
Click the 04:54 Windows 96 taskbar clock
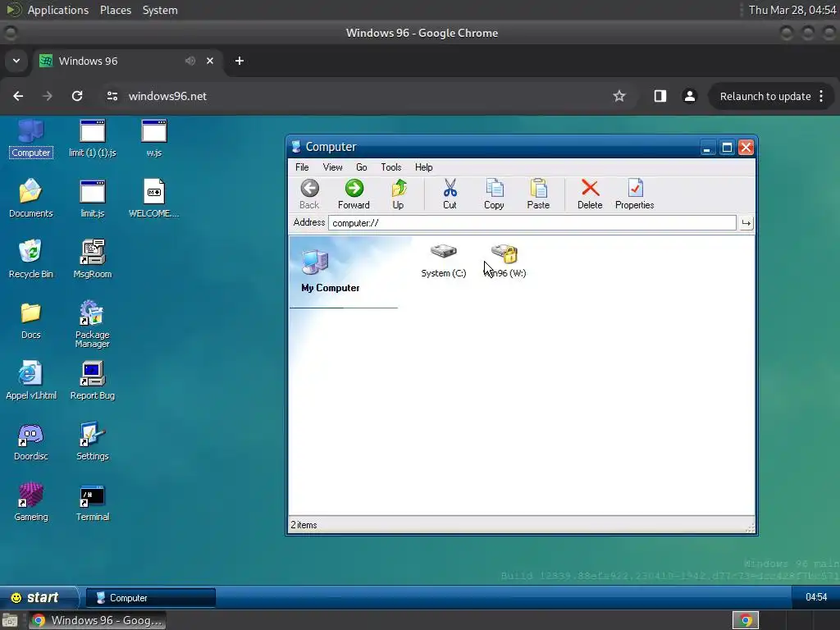(x=816, y=597)
